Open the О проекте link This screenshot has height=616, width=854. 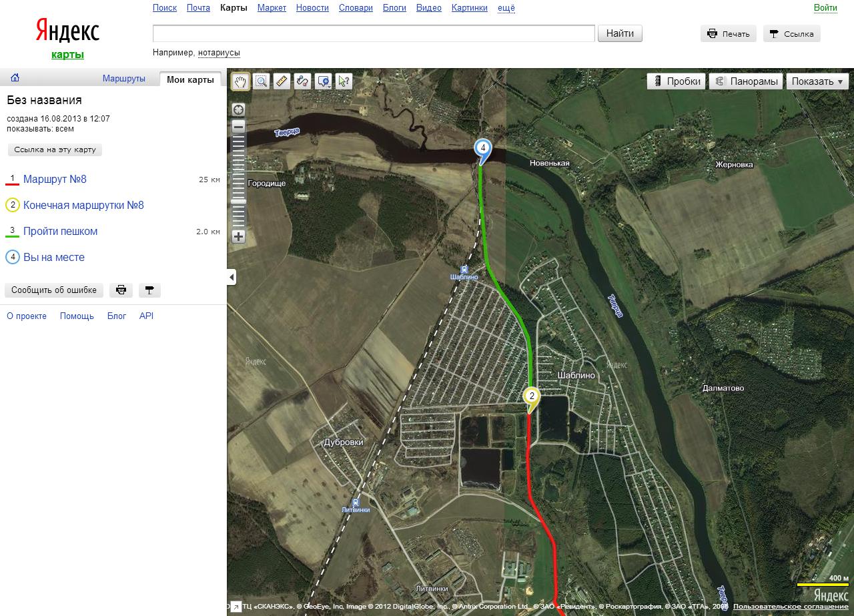click(x=27, y=316)
